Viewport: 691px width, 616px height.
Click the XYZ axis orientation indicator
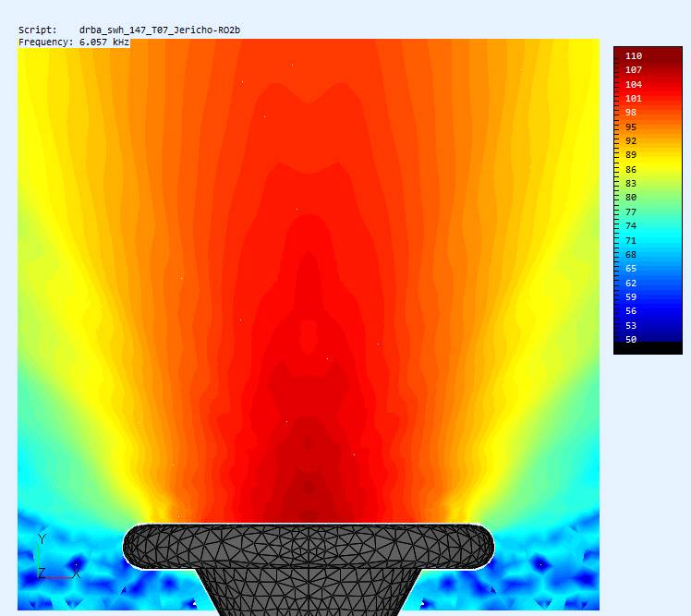(x=57, y=556)
